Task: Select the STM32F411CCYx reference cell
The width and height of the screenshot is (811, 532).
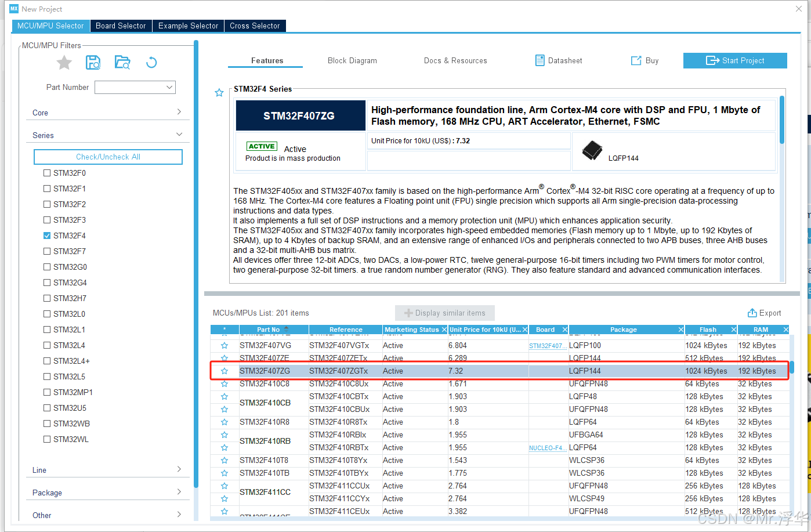Action: click(x=345, y=499)
